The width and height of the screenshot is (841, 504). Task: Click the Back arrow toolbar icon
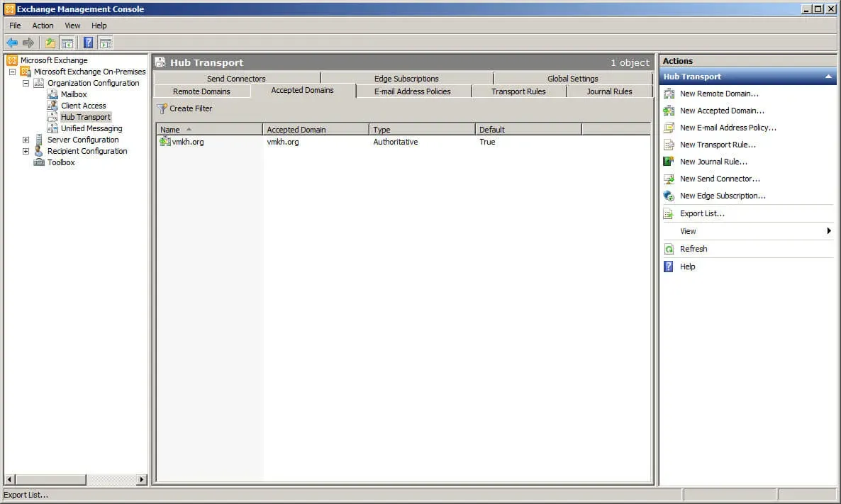click(12, 43)
